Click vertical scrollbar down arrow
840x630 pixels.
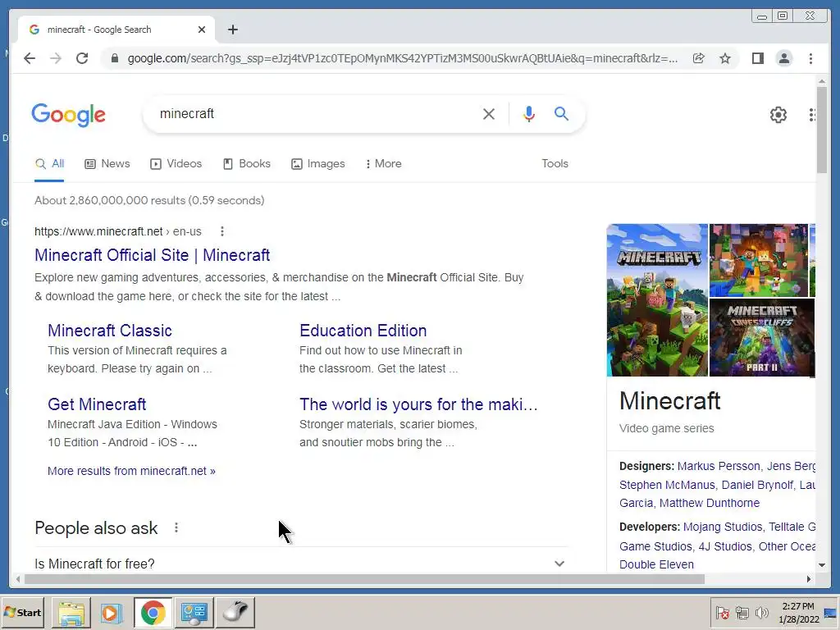(x=822, y=564)
